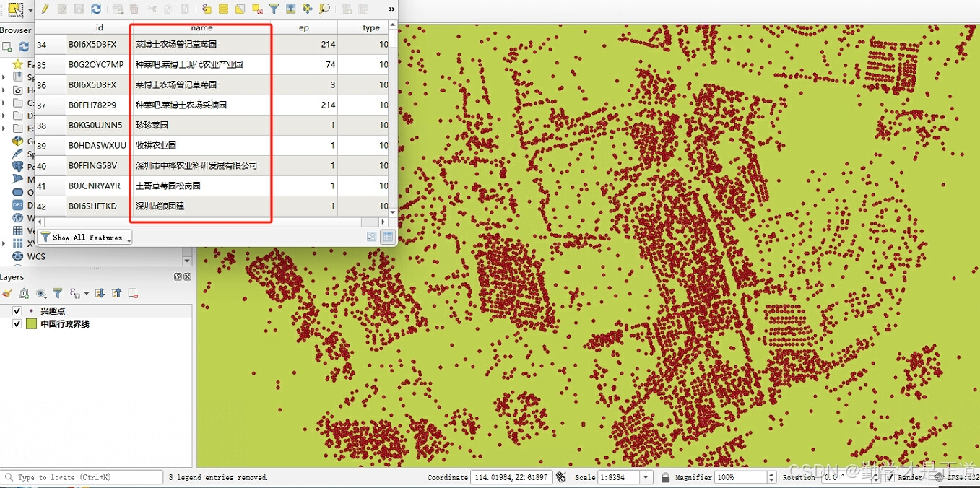Click zoom map to selected rows icon
Viewport: 980px width, 488px height.
(324, 9)
